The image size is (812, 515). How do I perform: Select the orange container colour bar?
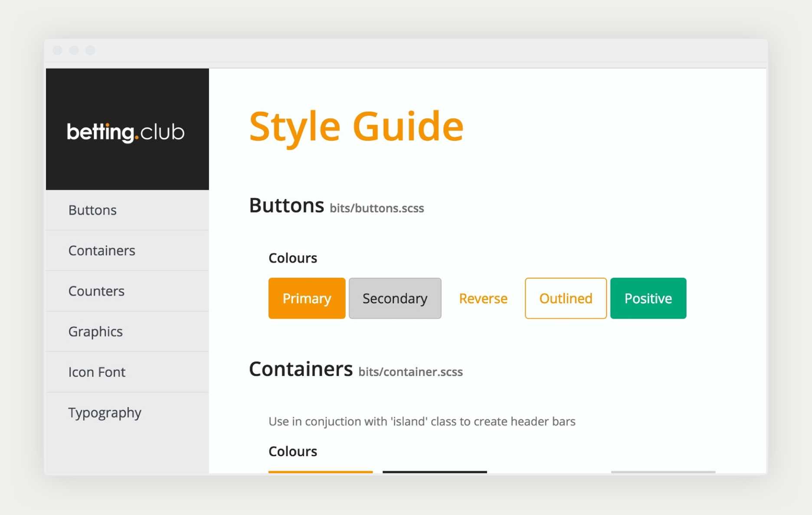point(320,472)
